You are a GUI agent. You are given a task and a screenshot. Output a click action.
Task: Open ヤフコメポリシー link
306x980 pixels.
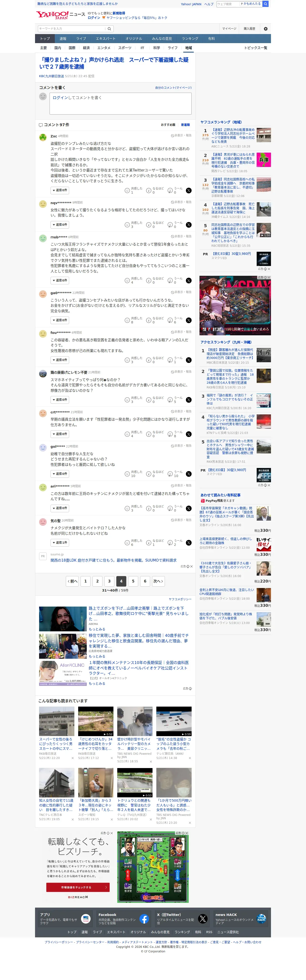pos(180,599)
